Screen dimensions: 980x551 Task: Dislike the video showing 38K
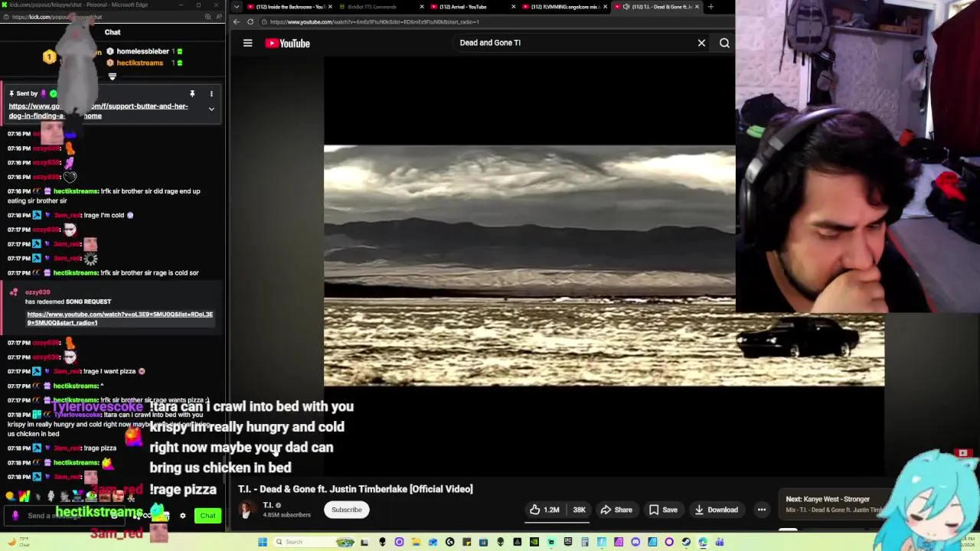(x=579, y=510)
